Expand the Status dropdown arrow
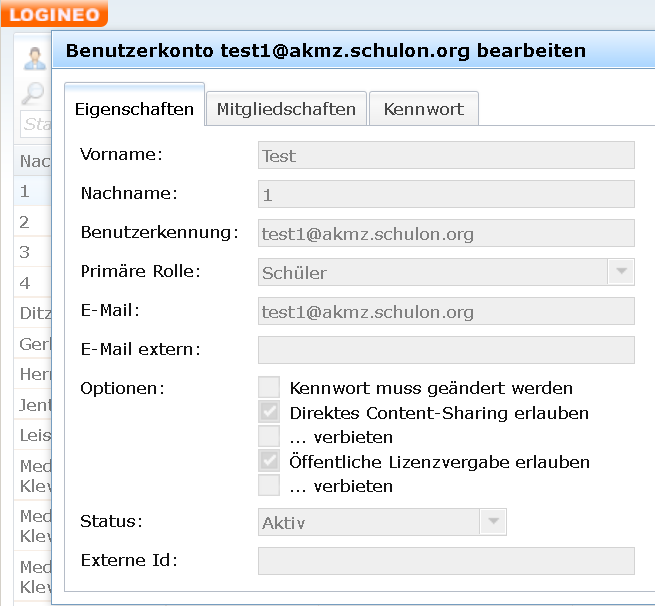655x606 pixels. pos(493,522)
